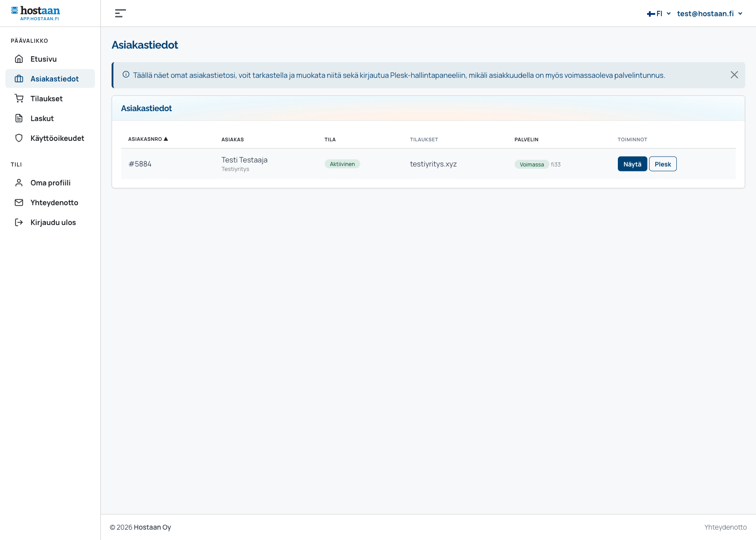Click the Testiyritys company text
This screenshot has width=756, height=540.
pyautogui.click(x=235, y=169)
